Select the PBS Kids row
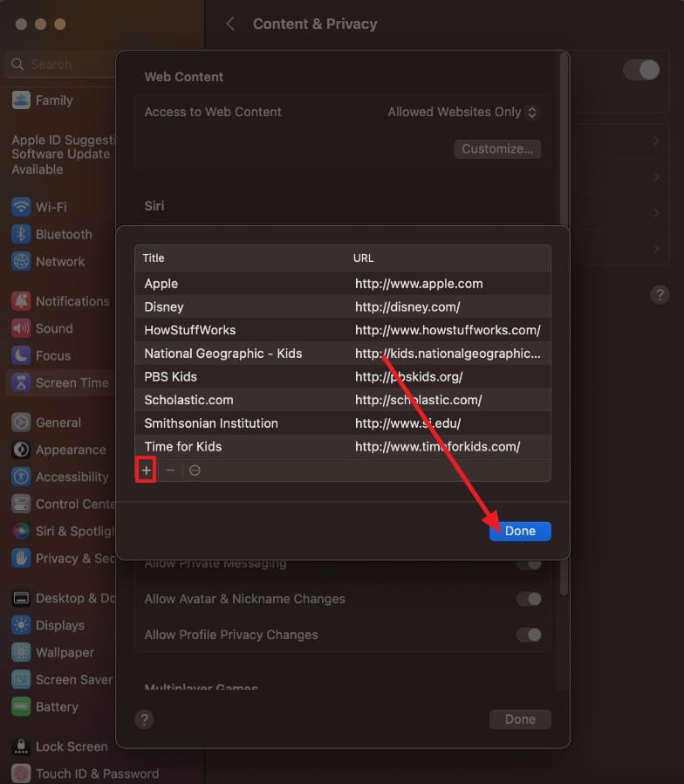Viewport: 684px width, 784px height. pos(343,376)
